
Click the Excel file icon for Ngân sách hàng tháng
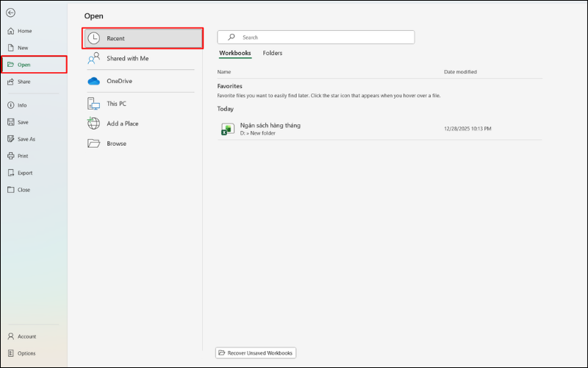228,129
